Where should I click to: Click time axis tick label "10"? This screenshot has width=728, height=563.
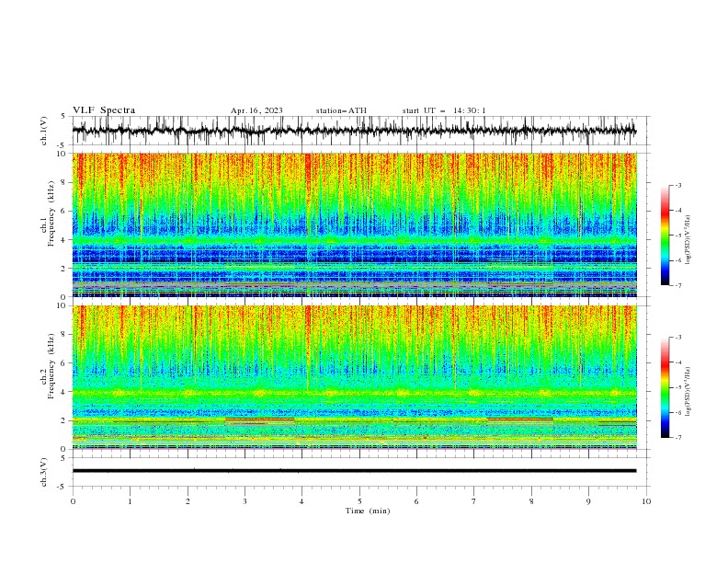[646, 501]
